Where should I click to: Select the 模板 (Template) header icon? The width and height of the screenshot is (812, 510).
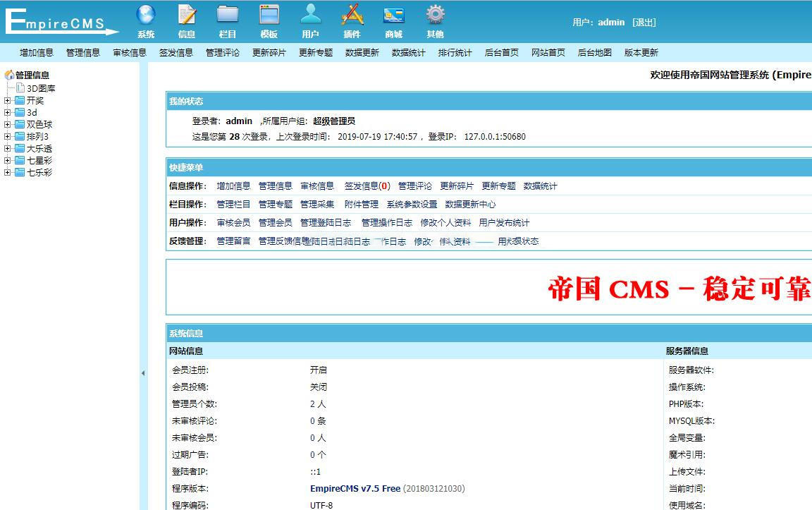[x=269, y=21]
